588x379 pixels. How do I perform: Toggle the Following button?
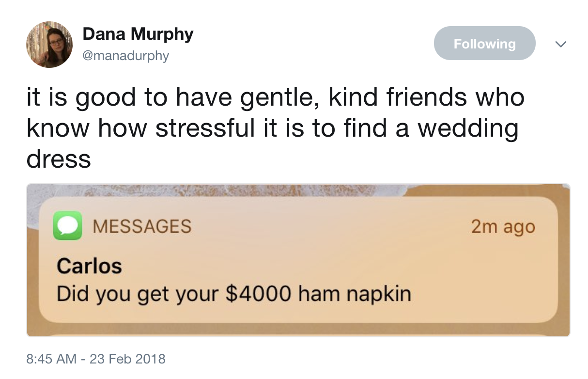pyautogui.click(x=484, y=44)
